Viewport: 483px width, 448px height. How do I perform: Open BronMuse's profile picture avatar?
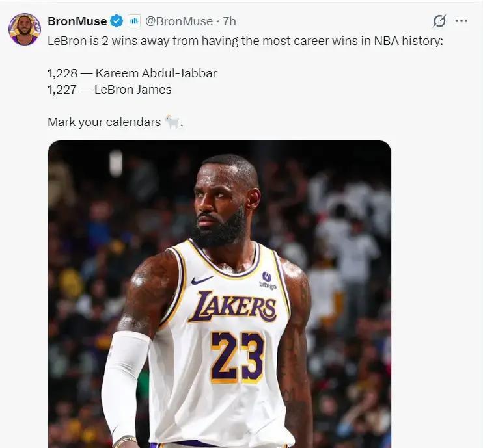click(x=24, y=29)
